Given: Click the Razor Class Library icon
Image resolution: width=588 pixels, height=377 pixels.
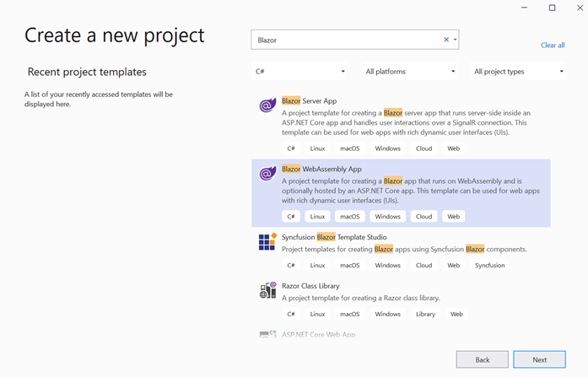Looking at the screenshot, I should pyautogui.click(x=267, y=291).
